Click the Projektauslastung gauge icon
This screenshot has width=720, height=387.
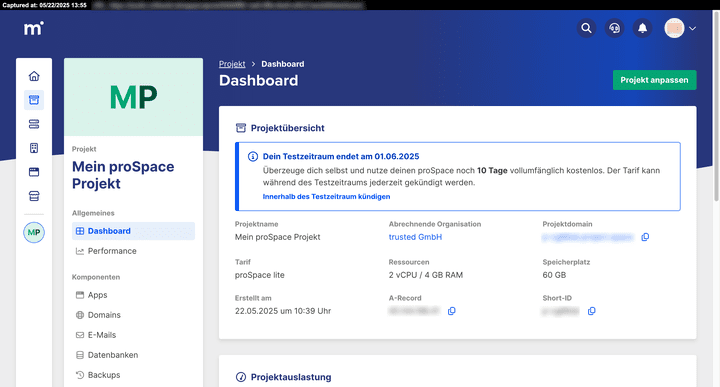(241, 377)
